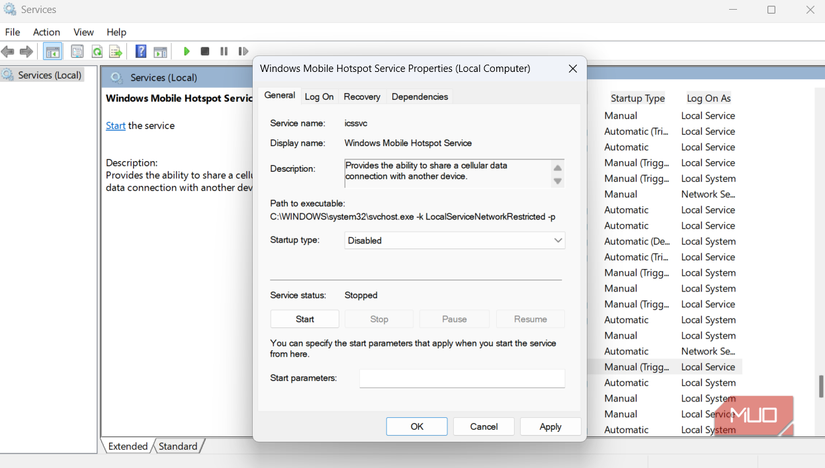Click the Cancel button
Viewport: 825px width, 468px height.
pos(484,426)
